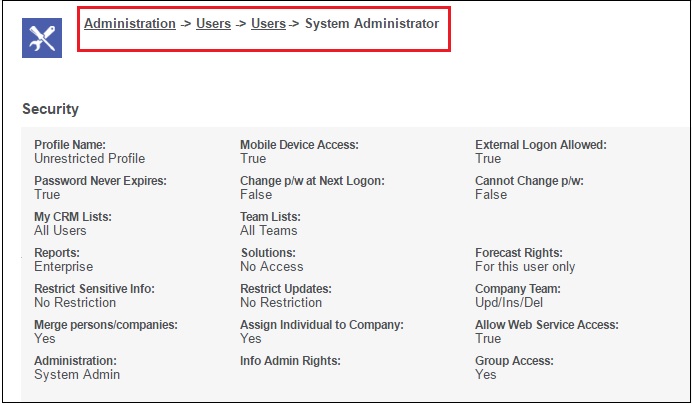Click the Mobile Device Access True value

(x=253, y=159)
